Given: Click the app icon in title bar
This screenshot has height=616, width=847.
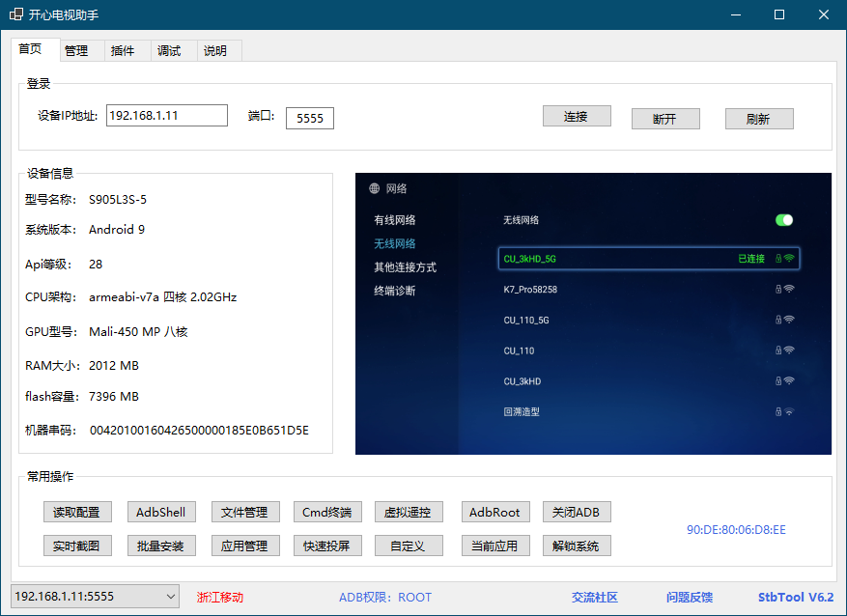Looking at the screenshot, I should [x=16, y=15].
